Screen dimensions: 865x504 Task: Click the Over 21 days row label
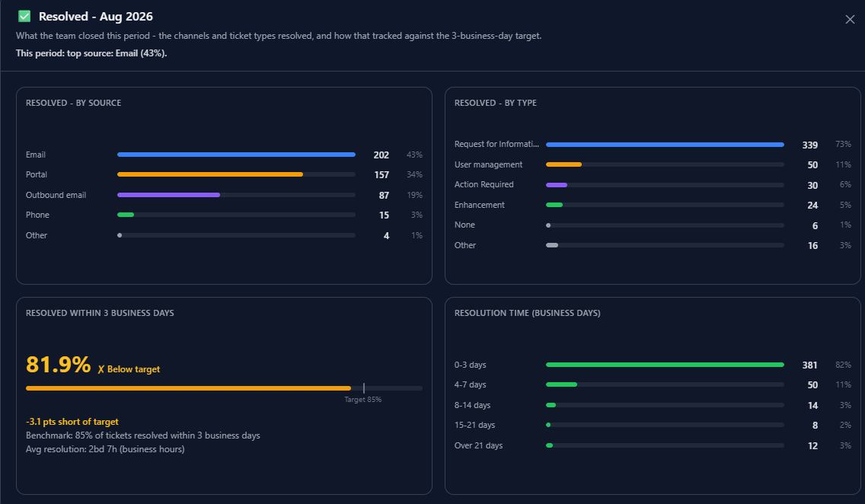pos(478,445)
